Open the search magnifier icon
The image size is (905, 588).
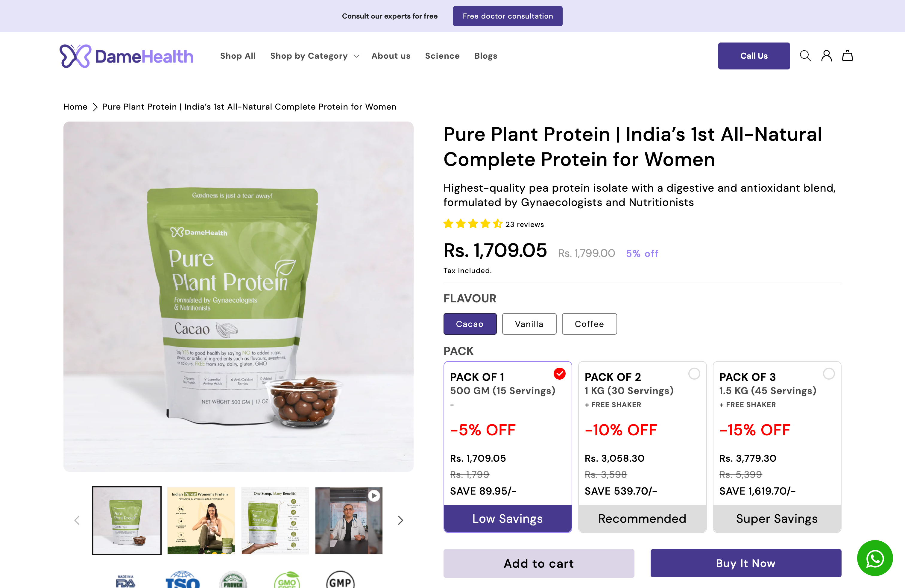805,56
